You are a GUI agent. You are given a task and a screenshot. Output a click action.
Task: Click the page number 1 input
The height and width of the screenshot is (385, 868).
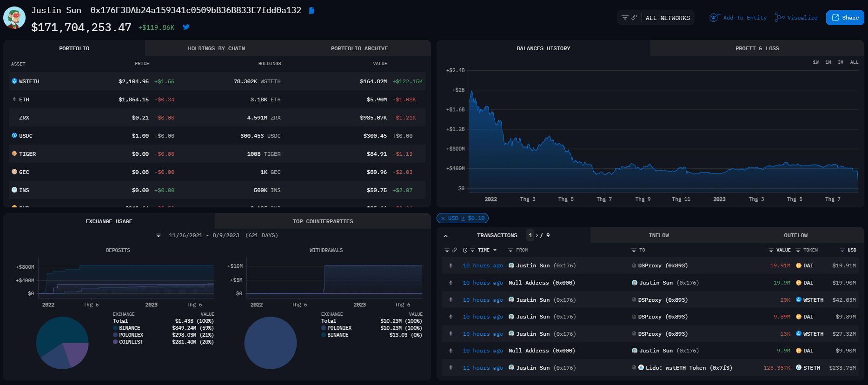coord(530,235)
